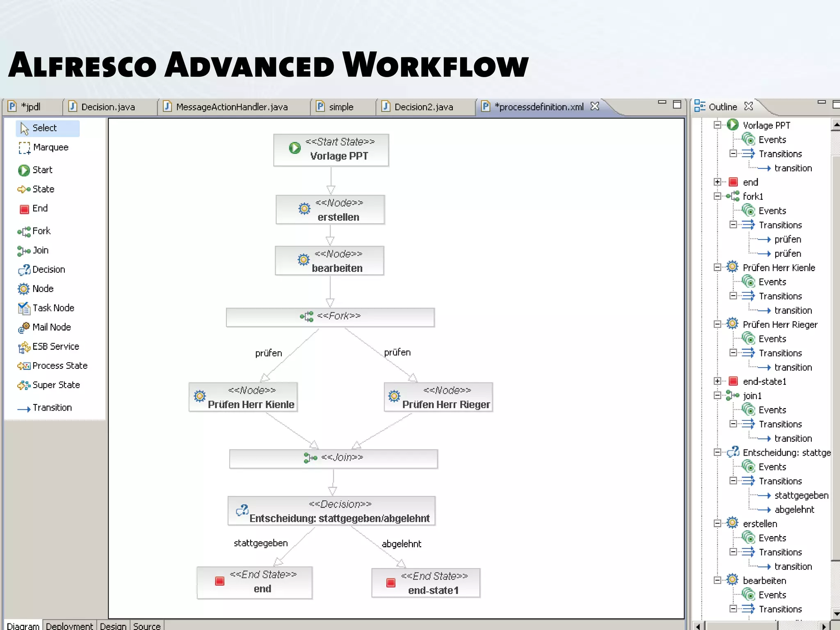Select the Decision palette tool
The image size is (840, 630).
(41, 269)
